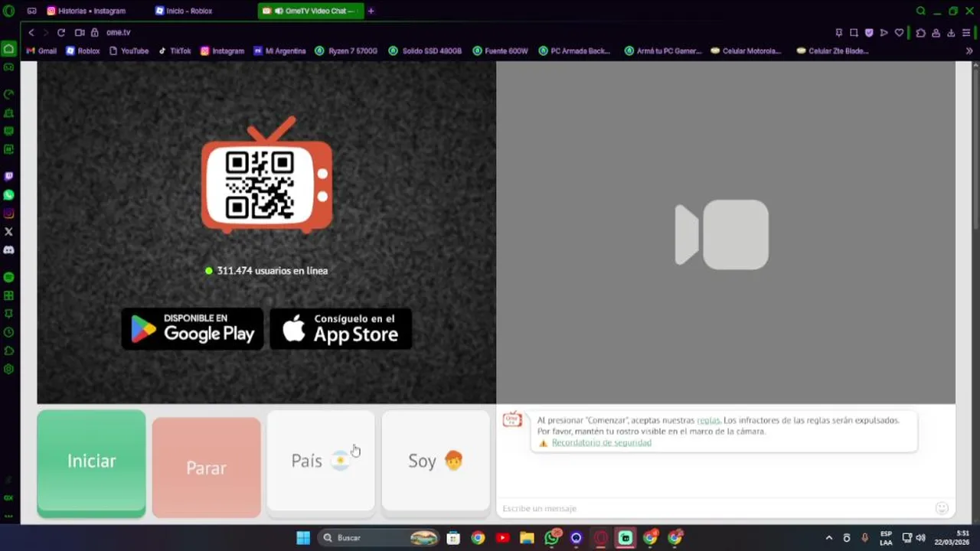The width and height of the screenshot is (980, 551).
Task: Open the Soy gender selector
Action: [x=436, y=461]
